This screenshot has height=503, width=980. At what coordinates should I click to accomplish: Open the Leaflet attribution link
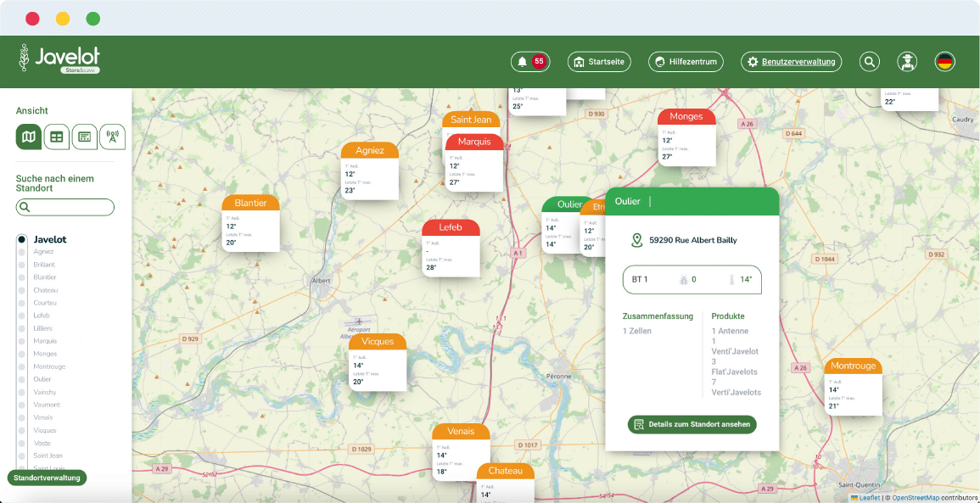tap(870, 498)
